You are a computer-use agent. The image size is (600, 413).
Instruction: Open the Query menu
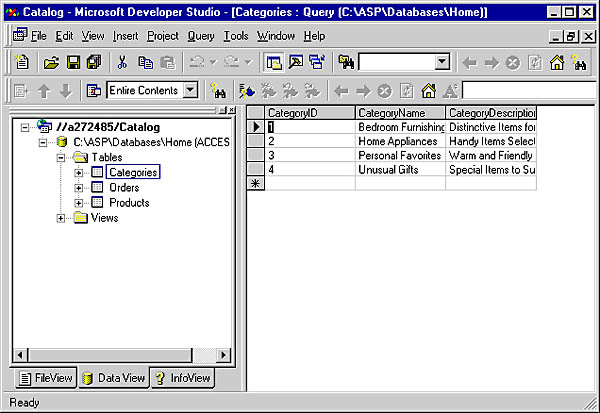[x=200, y=36]
